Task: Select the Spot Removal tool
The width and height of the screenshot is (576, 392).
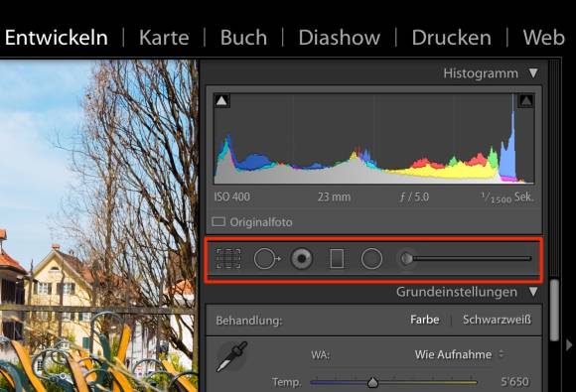Action: tap(267, 259)
